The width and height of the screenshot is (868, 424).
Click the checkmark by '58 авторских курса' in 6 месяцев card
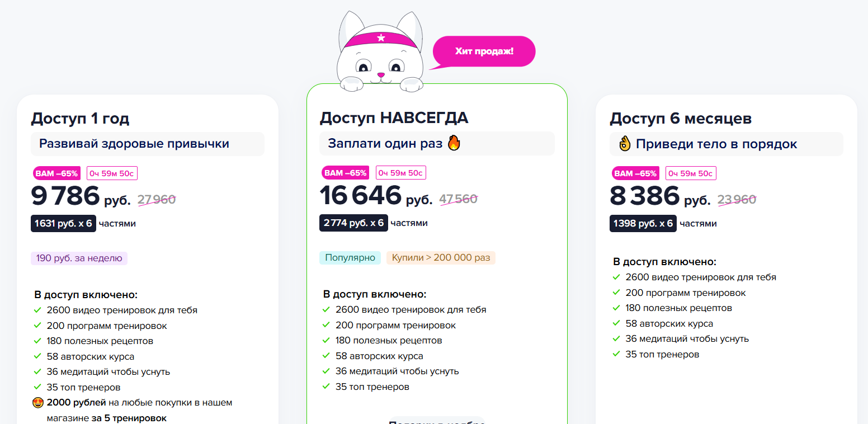coord(616,323)
